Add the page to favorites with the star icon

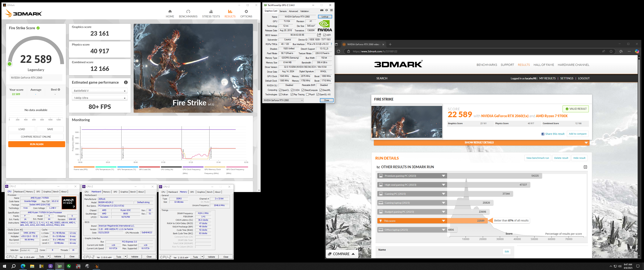pos(611,51)
